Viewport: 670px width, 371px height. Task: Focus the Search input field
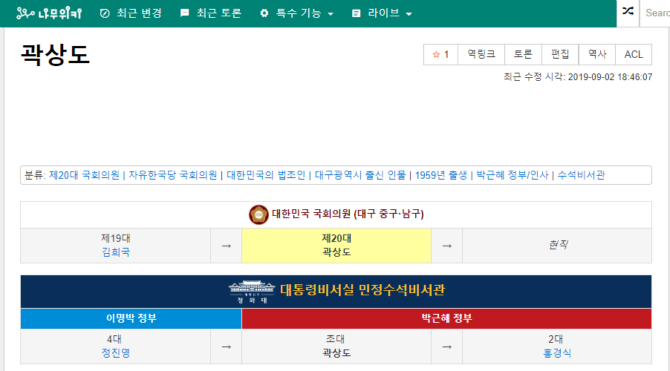pyautogui.click(x=656, y=13)
